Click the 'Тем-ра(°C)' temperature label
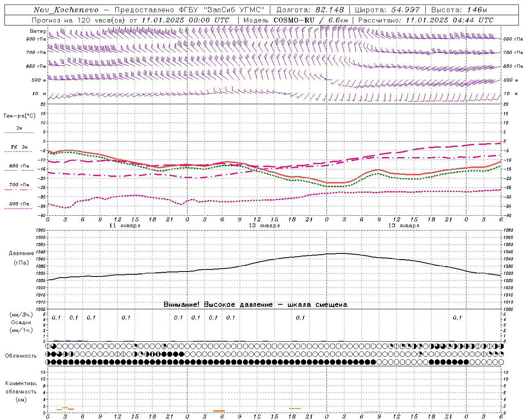The width and height of the screenshot is (525, 420). tap(19, 116)
